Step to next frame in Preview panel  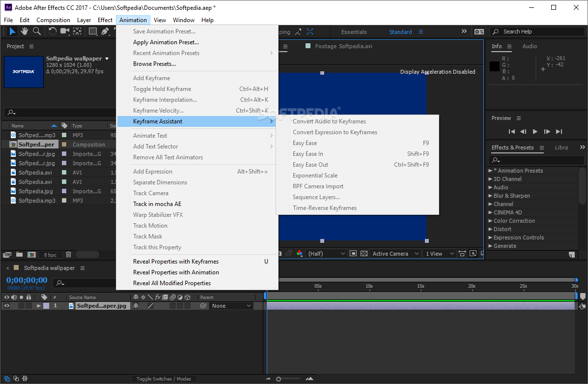point(547,131)
